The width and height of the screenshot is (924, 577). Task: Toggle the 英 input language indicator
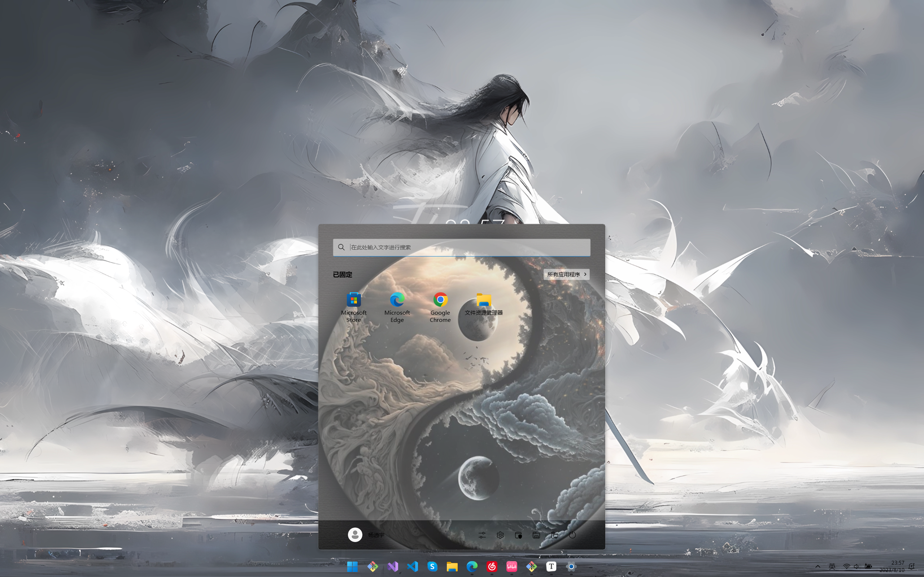pos(832,566)
